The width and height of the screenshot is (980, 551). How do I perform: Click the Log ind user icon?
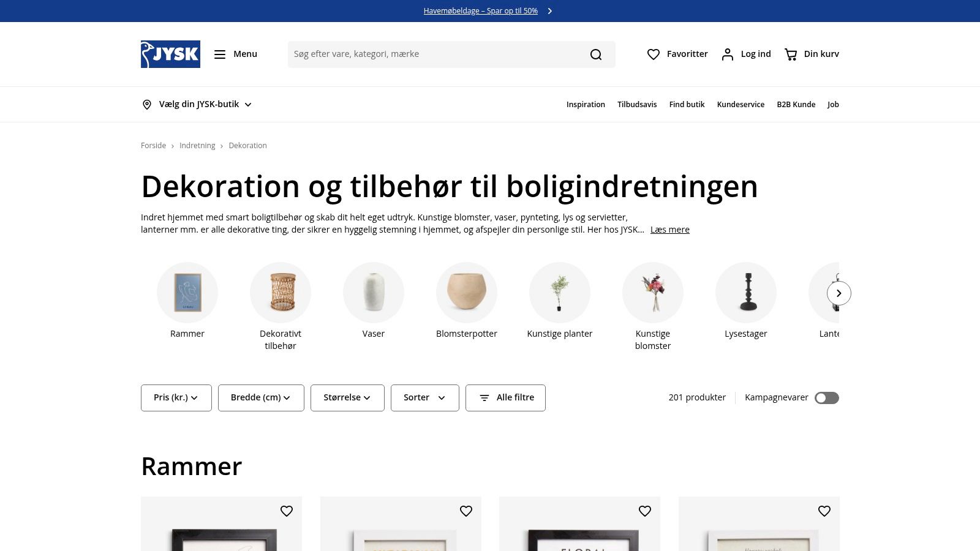pyautogui.click(x=727, y=54)
